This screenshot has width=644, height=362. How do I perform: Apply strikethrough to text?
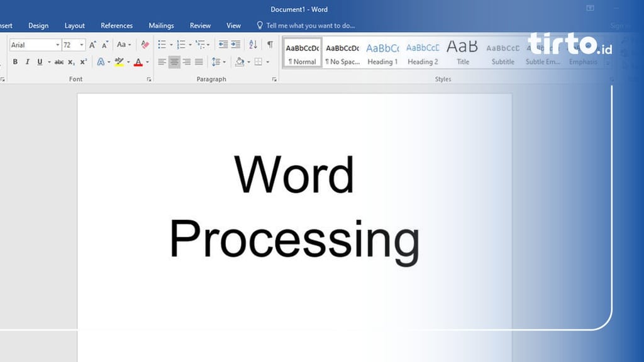pos(59,62)
